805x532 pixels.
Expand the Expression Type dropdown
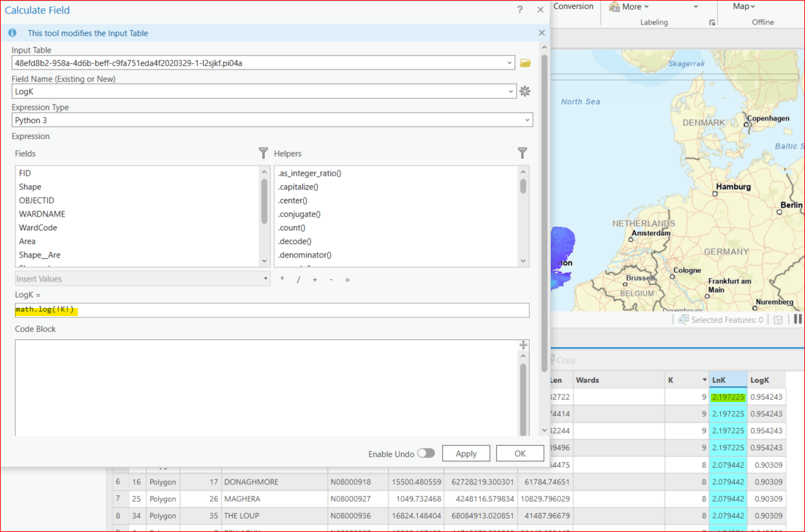pyautogui.click(x=527, y=119)
